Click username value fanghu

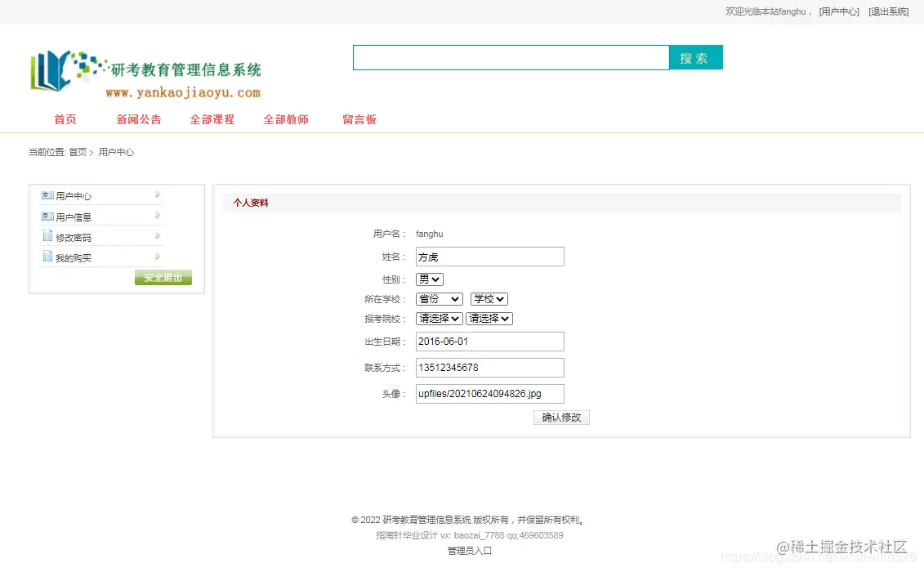tap(430, 234)
